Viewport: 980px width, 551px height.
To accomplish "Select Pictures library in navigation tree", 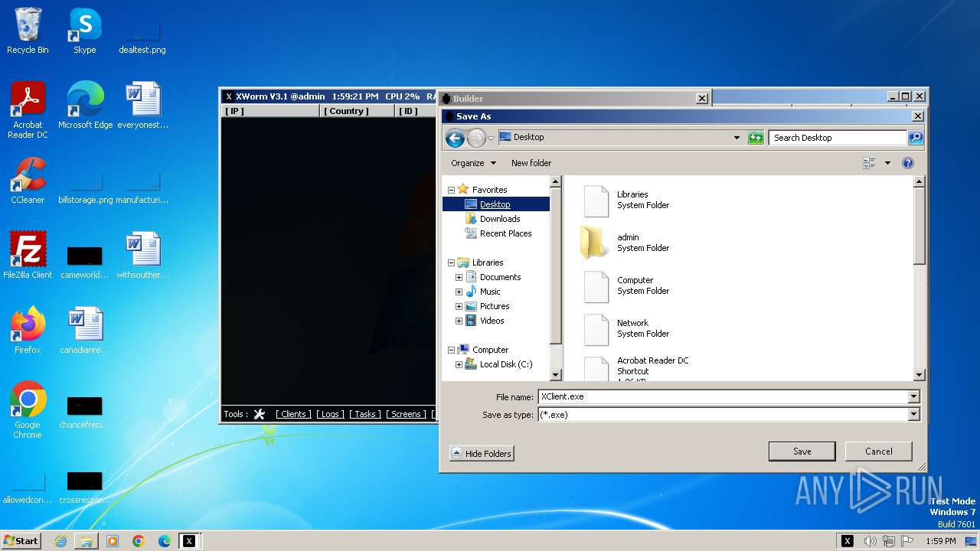I will click(495, 306).
